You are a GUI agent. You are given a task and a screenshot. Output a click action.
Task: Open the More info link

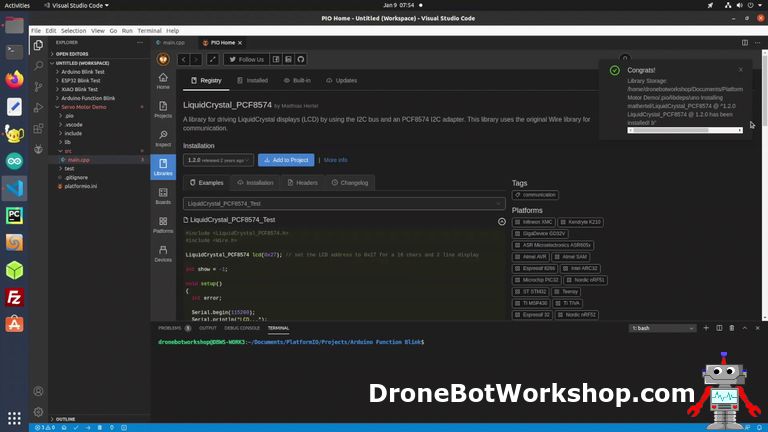336,160
